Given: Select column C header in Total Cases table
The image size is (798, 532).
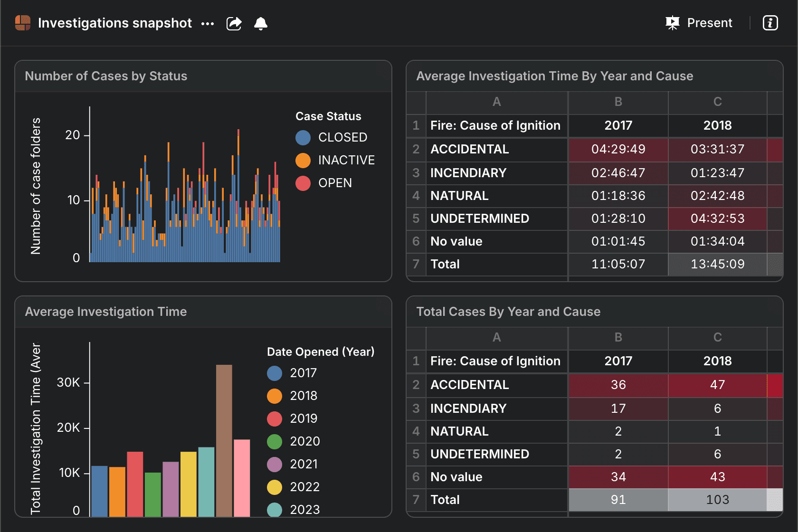Looking at the screenshot, I should pos(717,337).
